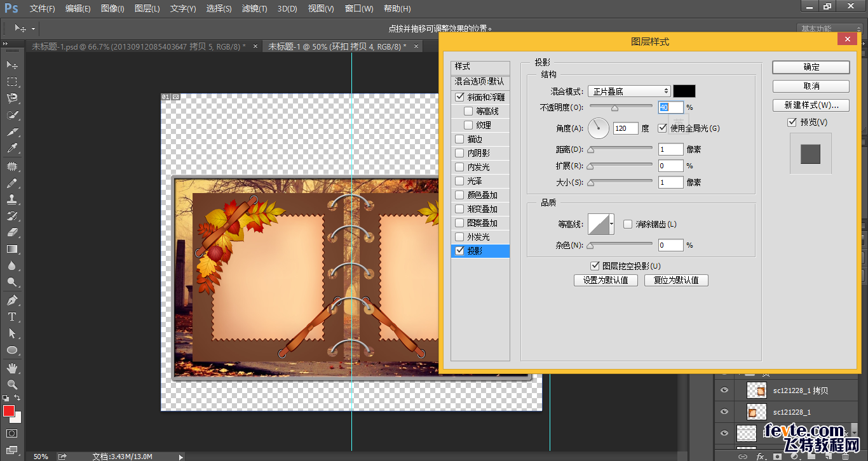
Task: Select 混合选项:默认 in the styles list
Action: click(x=480, y=82)
